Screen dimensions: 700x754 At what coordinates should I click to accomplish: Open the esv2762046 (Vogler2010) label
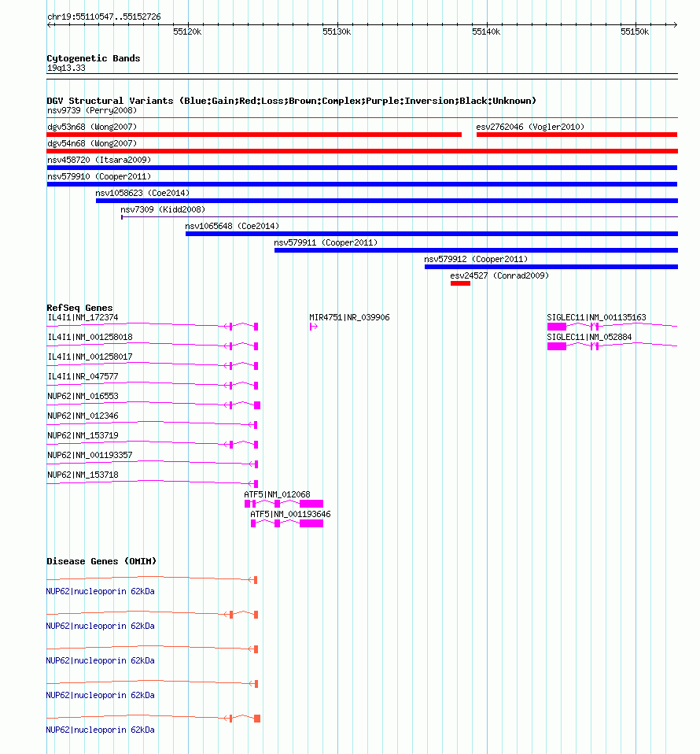[x=530, y=127]
